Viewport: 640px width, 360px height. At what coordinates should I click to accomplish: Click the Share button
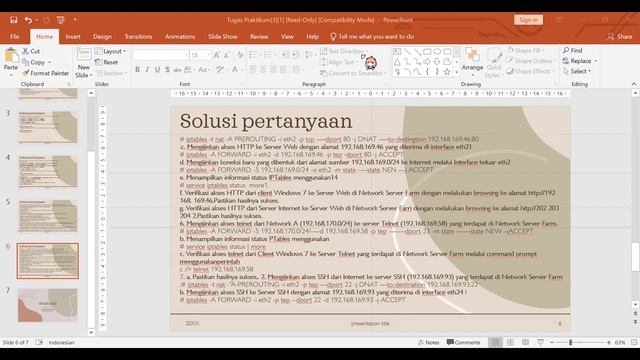(620, 36)
